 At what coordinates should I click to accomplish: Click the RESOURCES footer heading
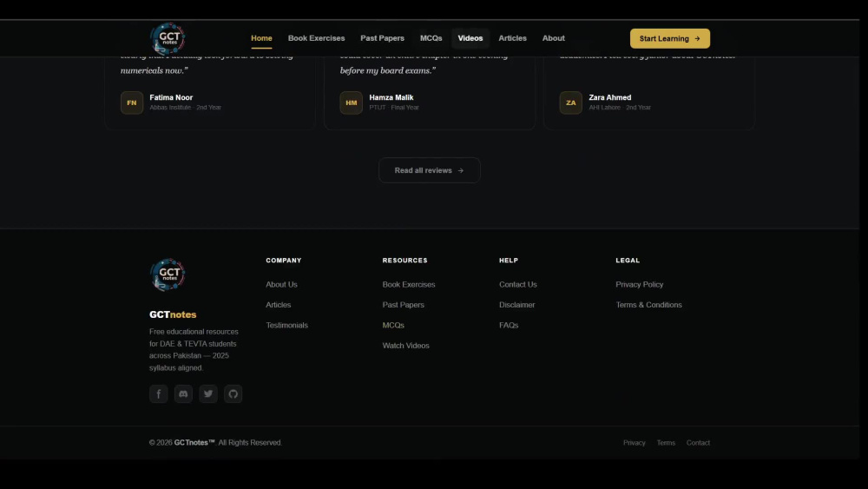[404, 261]
